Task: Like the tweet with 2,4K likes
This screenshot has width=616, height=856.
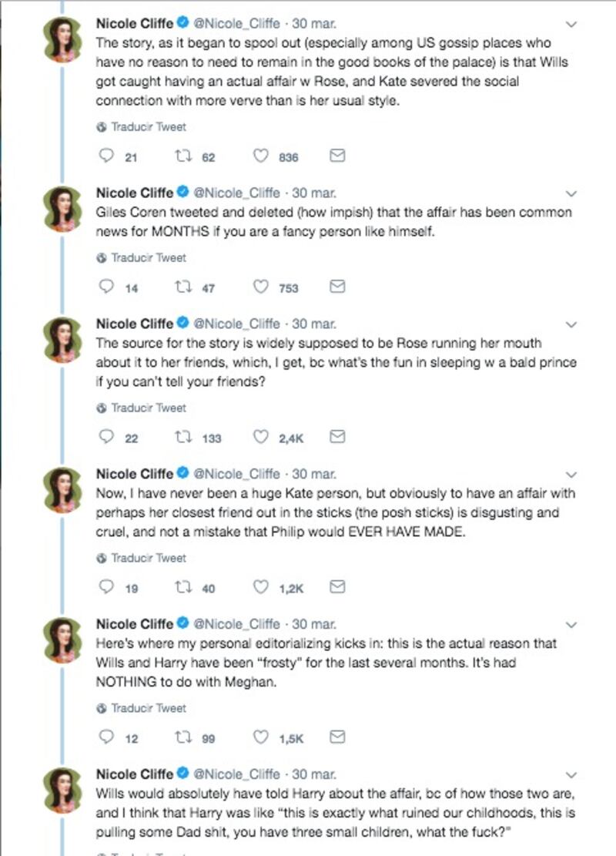Action: pyautogui.click(x=261, y=437)
